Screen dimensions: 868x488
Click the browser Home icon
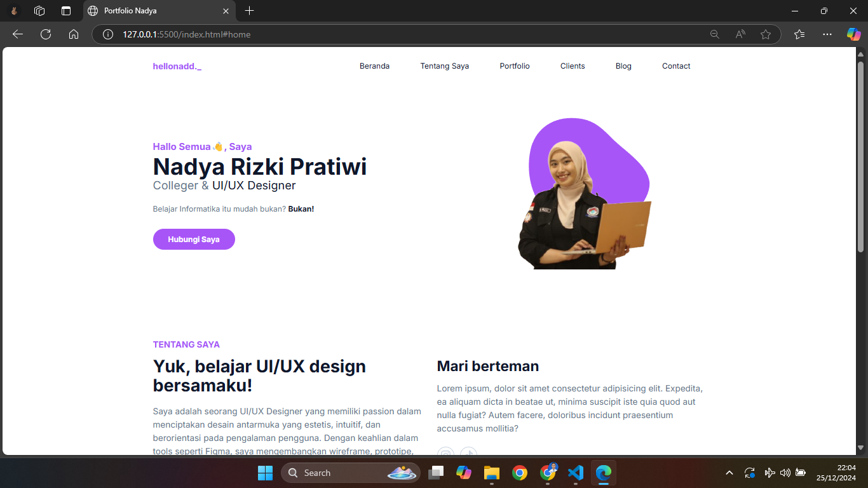(x=74, y=34)
